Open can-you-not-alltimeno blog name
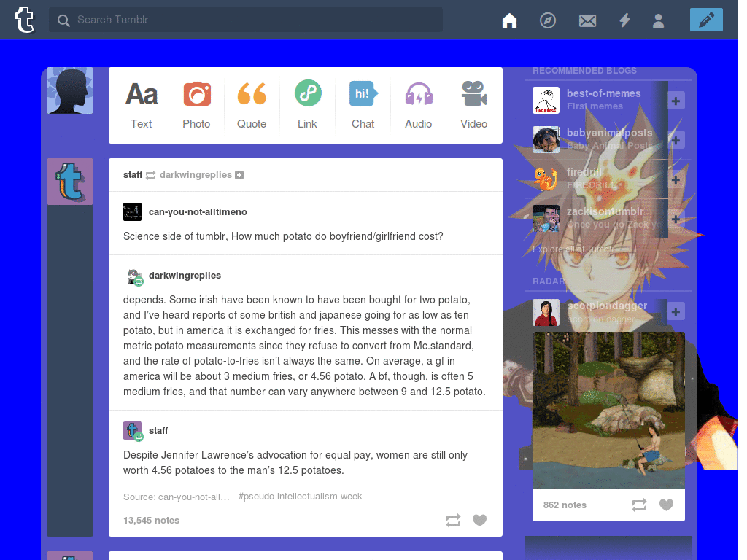Viewport: 747px width, 560px height. [x=198, y=212]
